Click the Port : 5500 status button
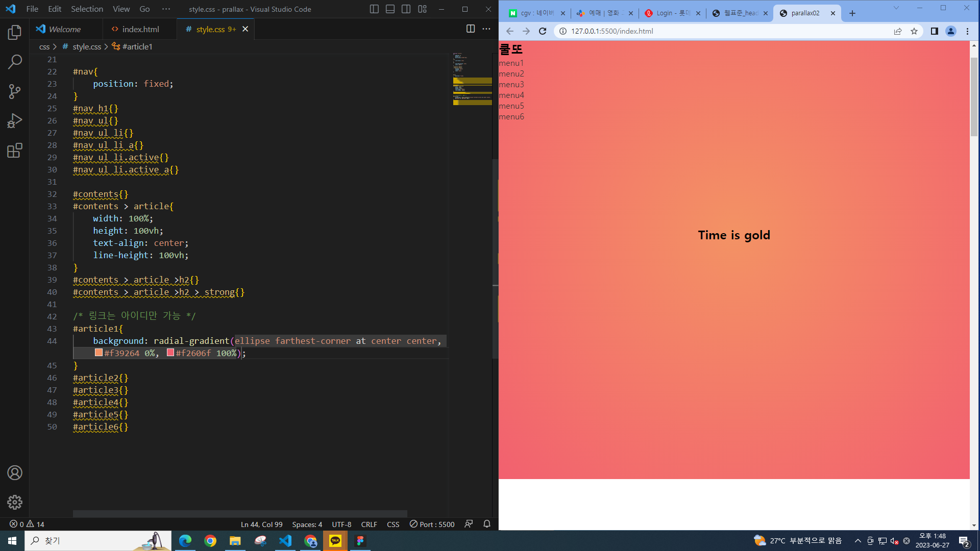Screen dimensions: 980x551 point(432,524)
